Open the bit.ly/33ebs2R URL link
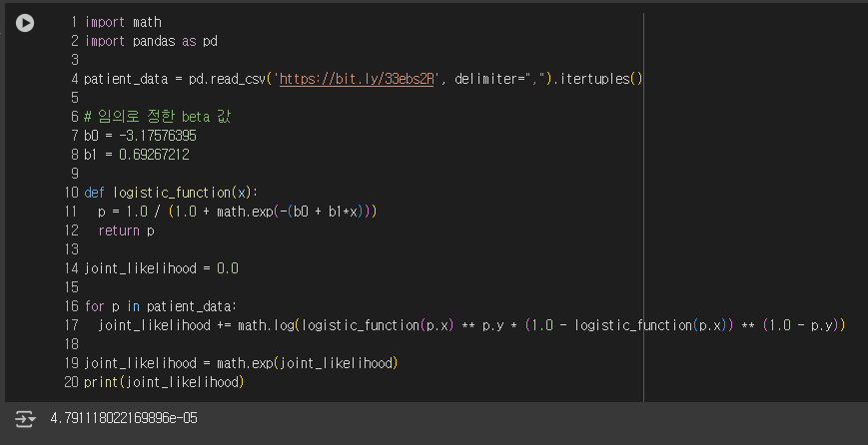 click(x=357, y=79)
